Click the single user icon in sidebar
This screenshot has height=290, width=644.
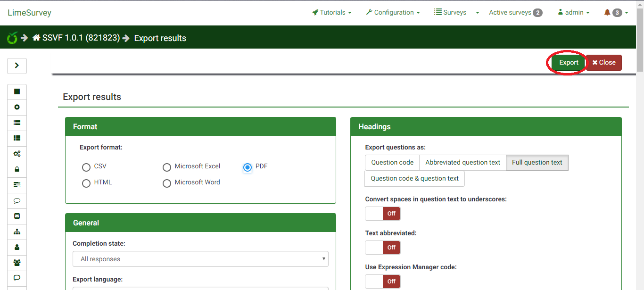(17, 247)
